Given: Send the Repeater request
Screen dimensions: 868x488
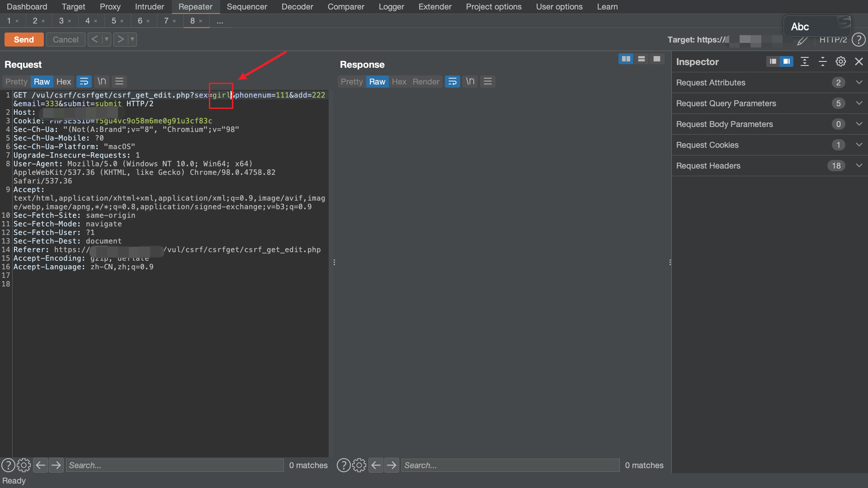Looking at the screenshot, I should pos(24,40).
